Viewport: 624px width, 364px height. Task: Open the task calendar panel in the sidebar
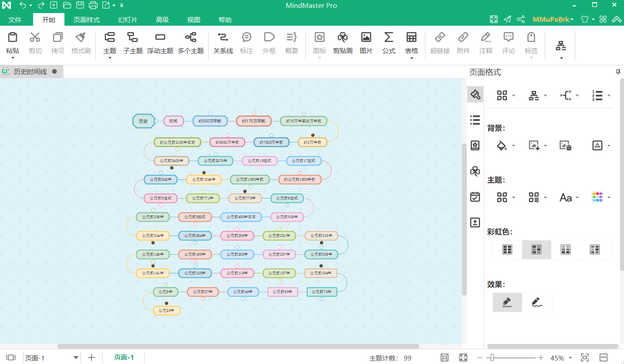coord(475,197)
